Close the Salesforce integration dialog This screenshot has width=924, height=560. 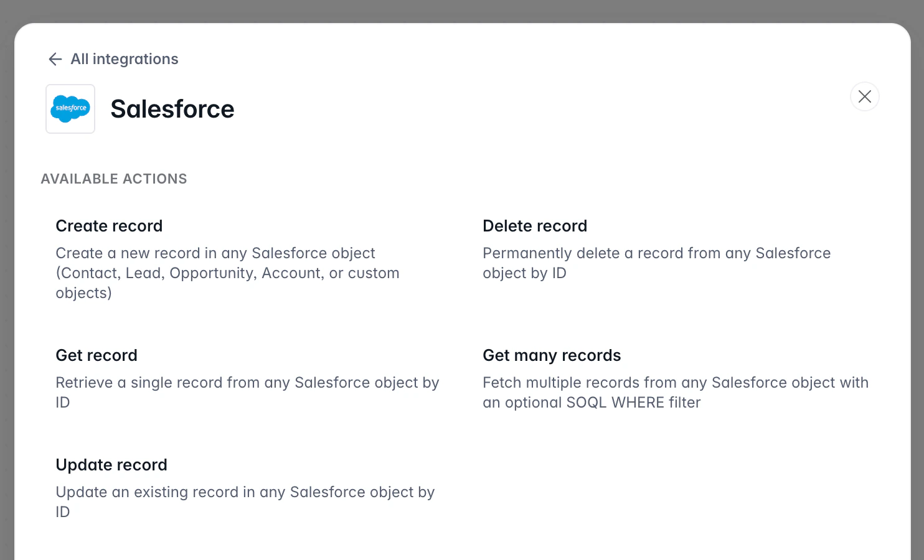[x=865, y=96]
